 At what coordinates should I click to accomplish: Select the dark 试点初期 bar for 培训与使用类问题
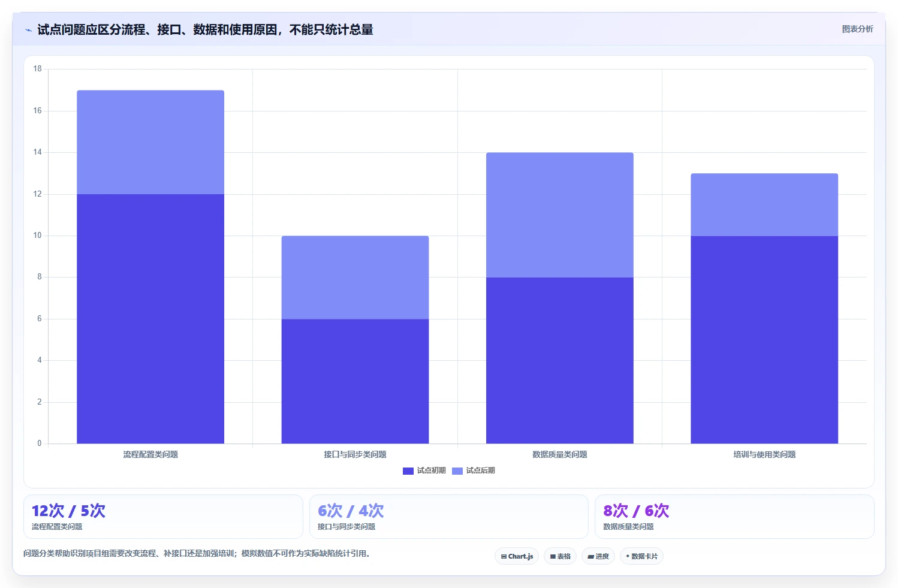pos(764,340)
